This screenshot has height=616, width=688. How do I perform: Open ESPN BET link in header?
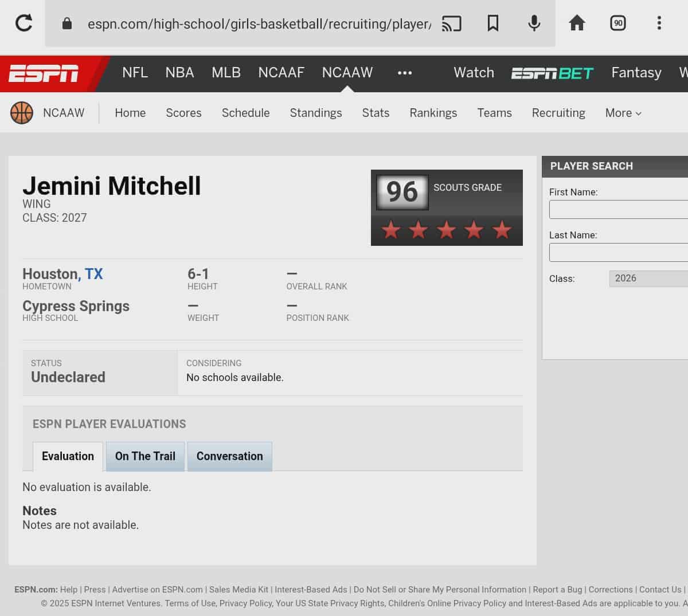pyautogui.click(x=552, y=73)
